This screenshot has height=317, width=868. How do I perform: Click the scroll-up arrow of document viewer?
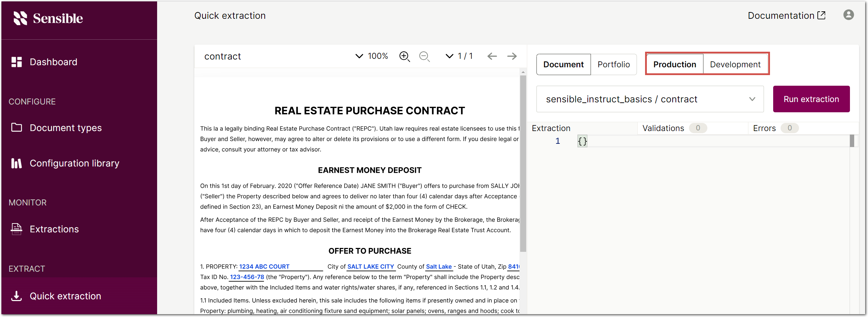coord(523,72)
